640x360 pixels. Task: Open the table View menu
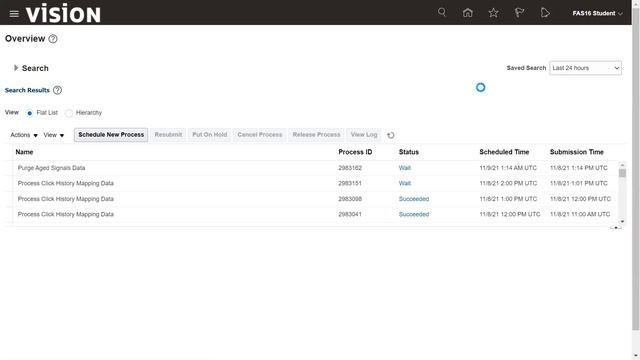(x=54, y=135)
